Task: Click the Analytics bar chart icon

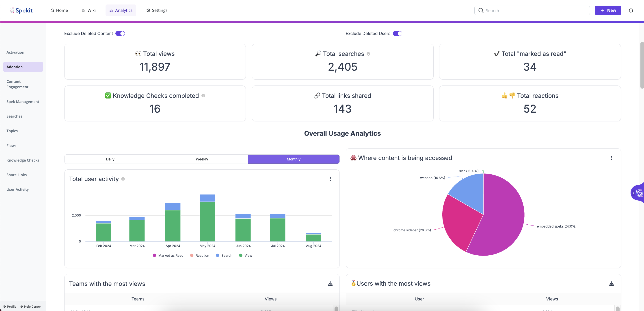Action: point(111,10)
